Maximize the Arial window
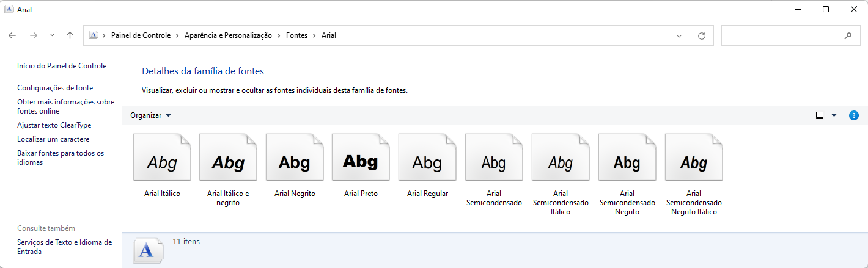The height and width of the screenshot is (268, 868). (826, 9)
